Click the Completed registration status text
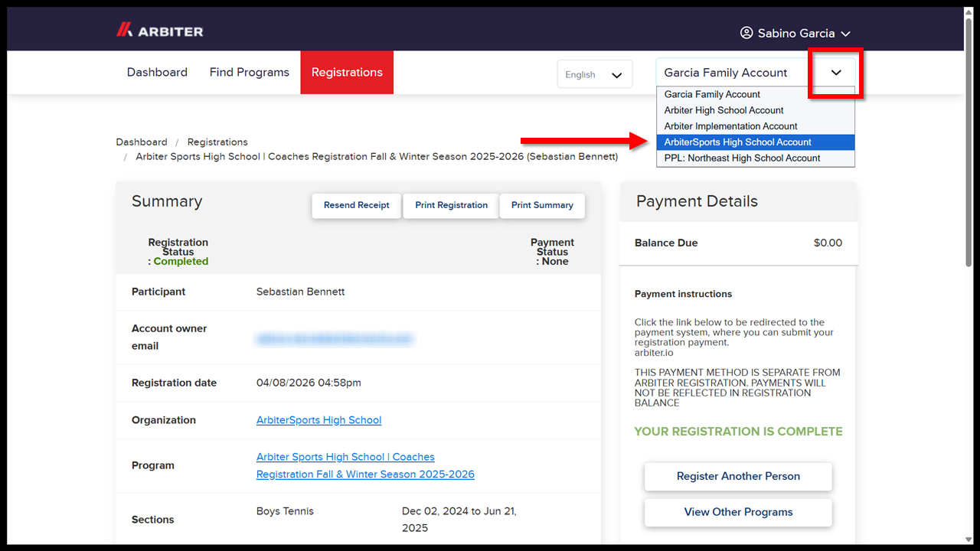This screenshot has width=980, height=551. pyautogui.click(x=181, y=261)
